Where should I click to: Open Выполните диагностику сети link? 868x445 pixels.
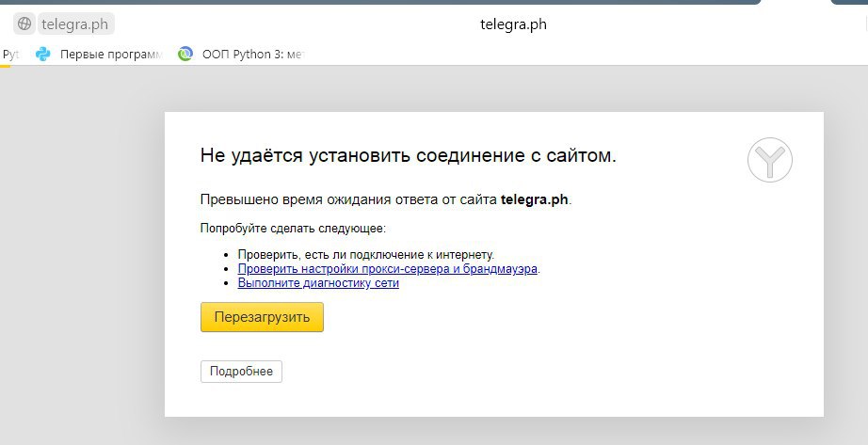318,283
